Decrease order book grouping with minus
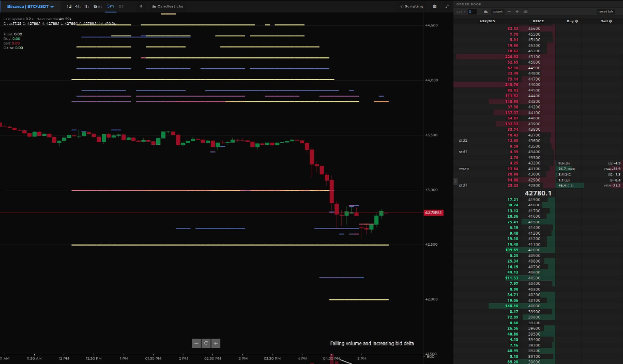This screenshot has width=623, height=364. [x=509, y=11]
